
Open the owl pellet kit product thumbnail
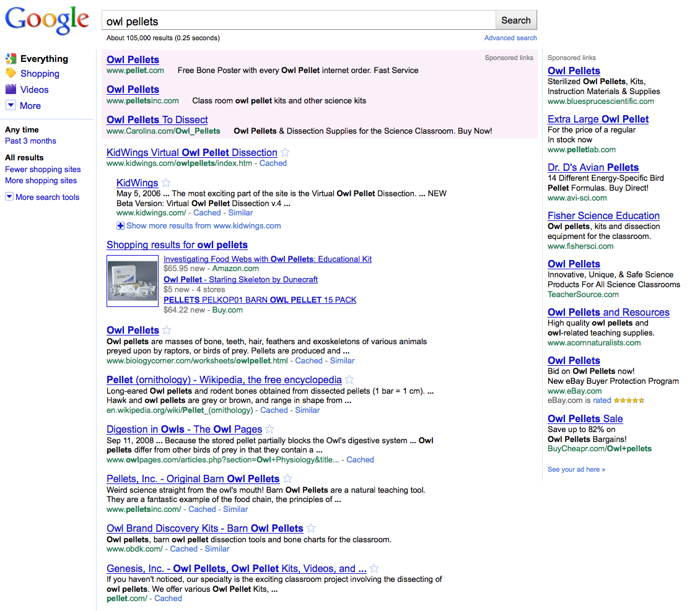click(x=132, y=281)
